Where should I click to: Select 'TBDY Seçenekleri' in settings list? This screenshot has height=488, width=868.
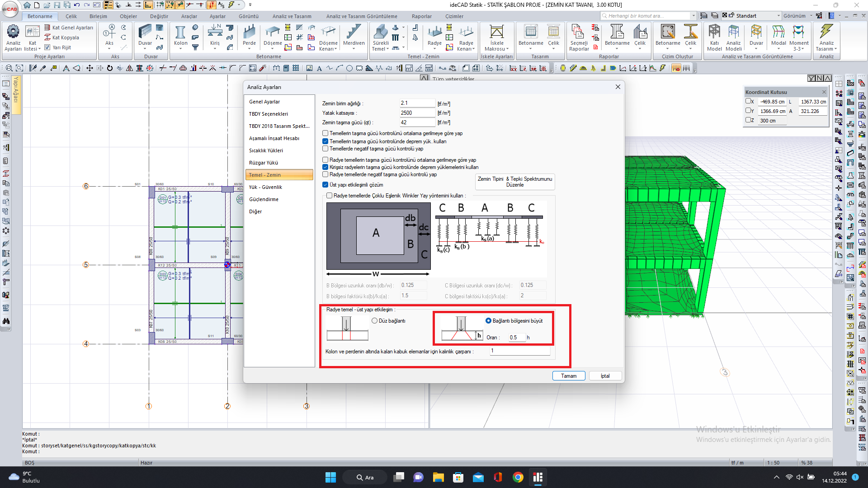(x=279, y=114)
